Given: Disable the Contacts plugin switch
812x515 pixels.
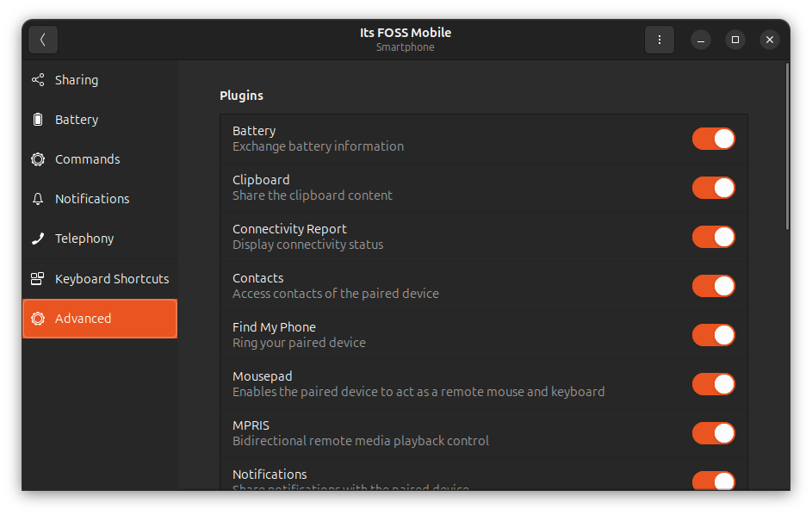Looking at the screenshot, I should [x=713, y=286].
